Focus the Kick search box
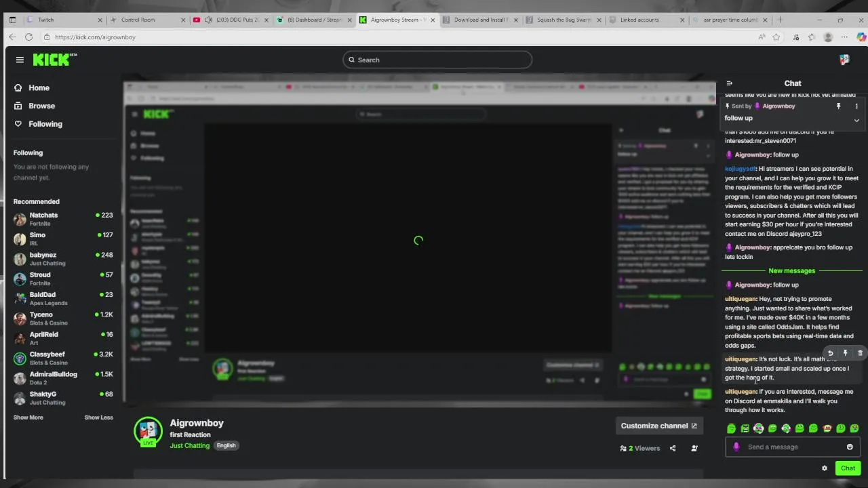868x488 pixels. click(x=437, y=60)
